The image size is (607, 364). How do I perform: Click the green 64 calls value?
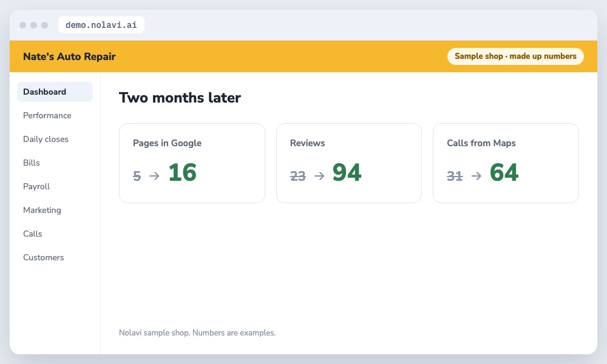(x=504, y=172)
